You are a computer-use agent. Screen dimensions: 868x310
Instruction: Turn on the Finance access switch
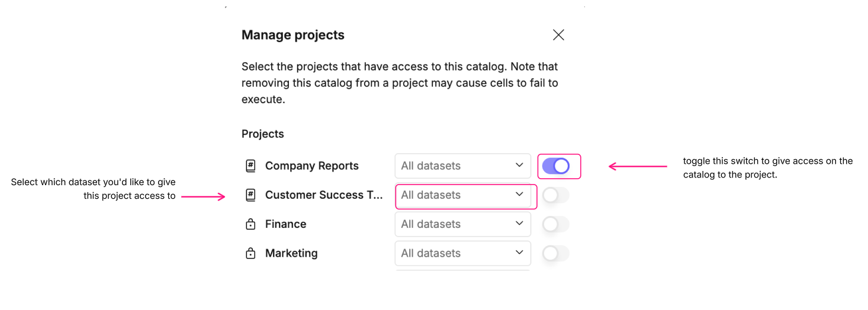pos(555,224)
